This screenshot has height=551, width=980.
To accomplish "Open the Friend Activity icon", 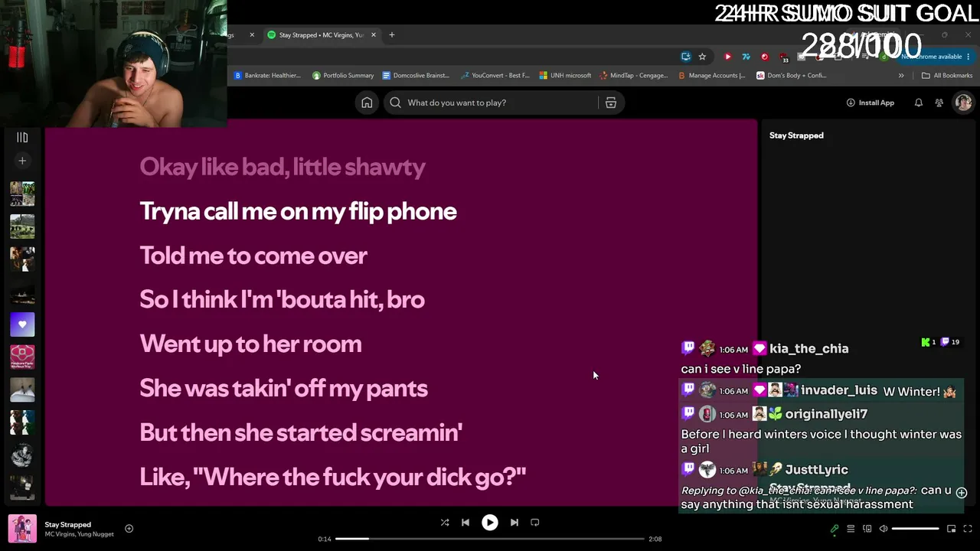I will point(939,103).
